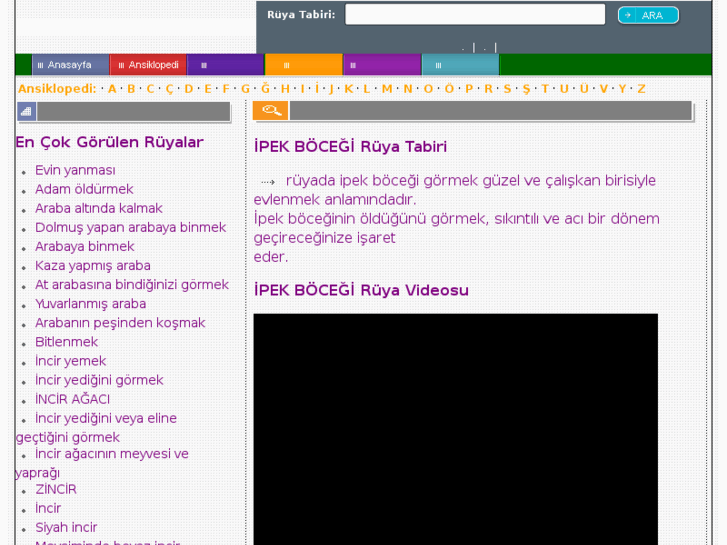The width and height of the screenshot is (727, 545).
Task: Select letter T in the Ansiklopedi index
Action: 545,89
